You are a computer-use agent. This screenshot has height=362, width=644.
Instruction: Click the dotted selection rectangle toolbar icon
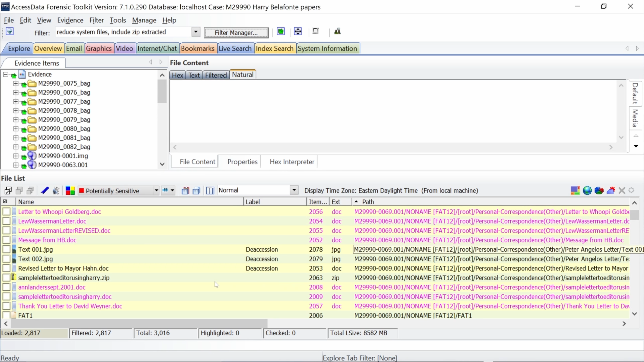tap(315, 31)
